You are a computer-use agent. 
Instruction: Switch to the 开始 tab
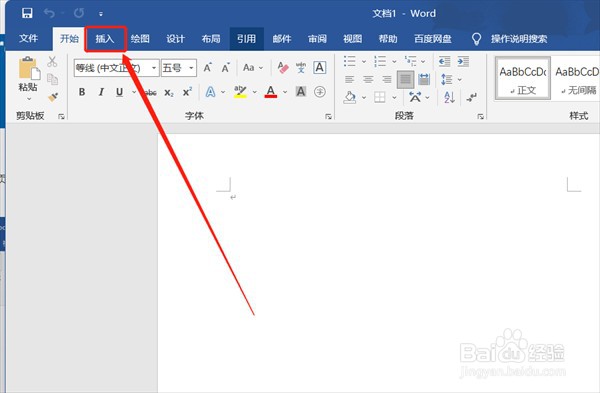click(69, 38)
